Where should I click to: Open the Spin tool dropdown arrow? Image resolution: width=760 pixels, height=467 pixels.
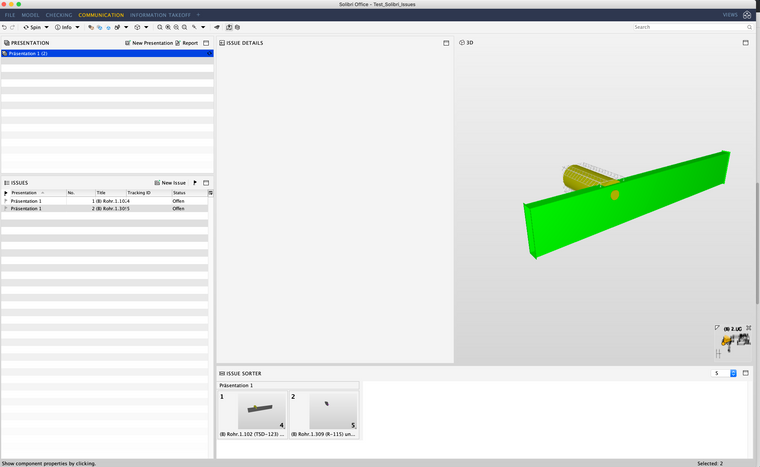click(47, 27)
